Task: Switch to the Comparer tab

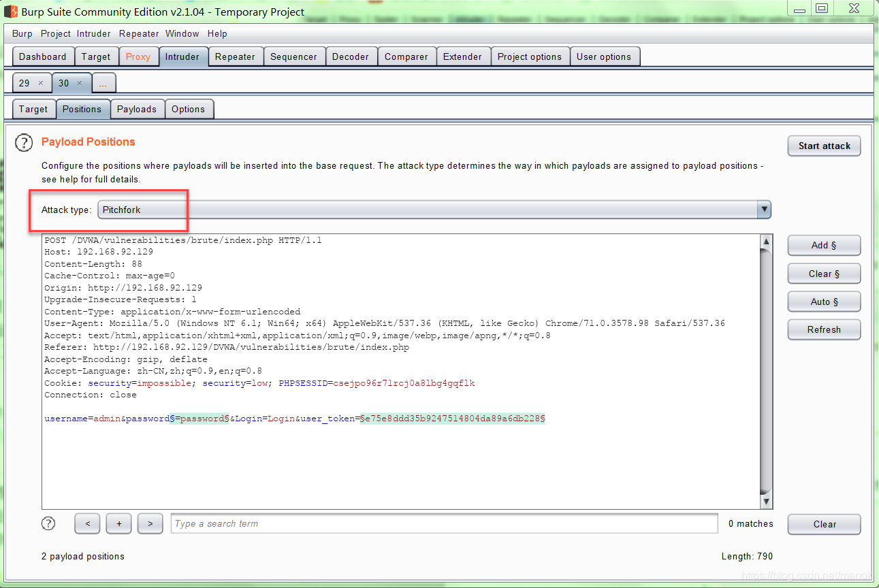Action: click(x=406, y=56)
